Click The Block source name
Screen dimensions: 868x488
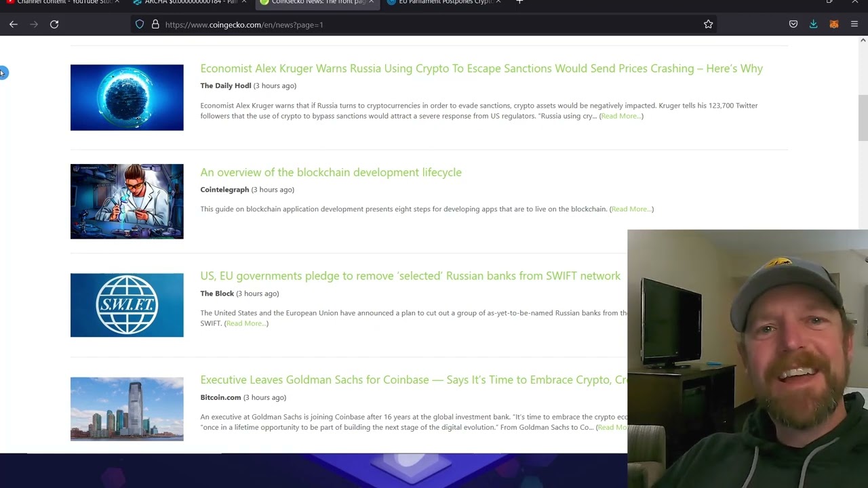tap(217, 293)
